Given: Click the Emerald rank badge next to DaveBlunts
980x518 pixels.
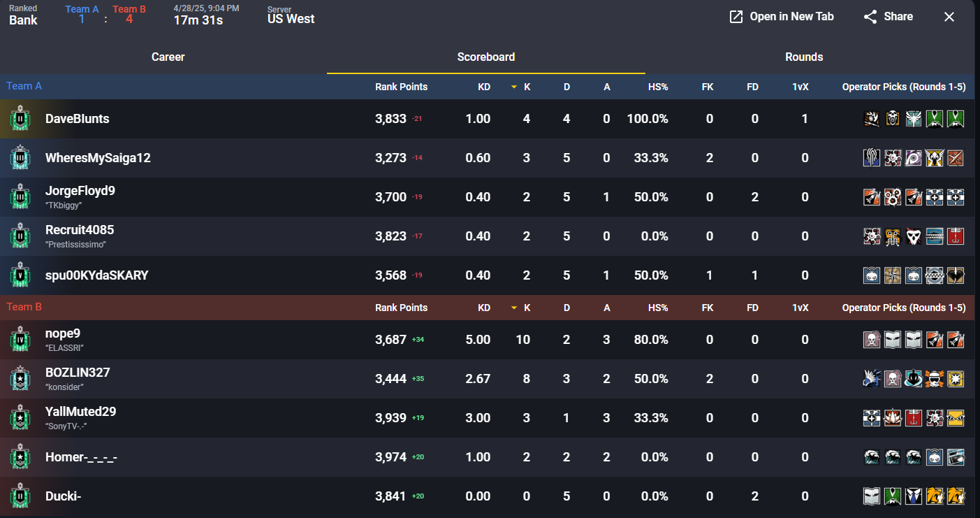Looking at the screenshot, I should [x=20, y=118].
